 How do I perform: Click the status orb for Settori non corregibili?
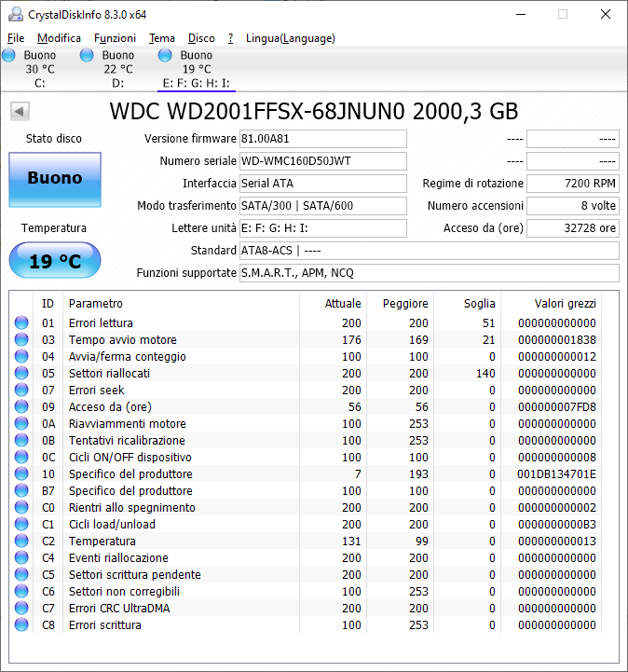(x=21, y=591)
